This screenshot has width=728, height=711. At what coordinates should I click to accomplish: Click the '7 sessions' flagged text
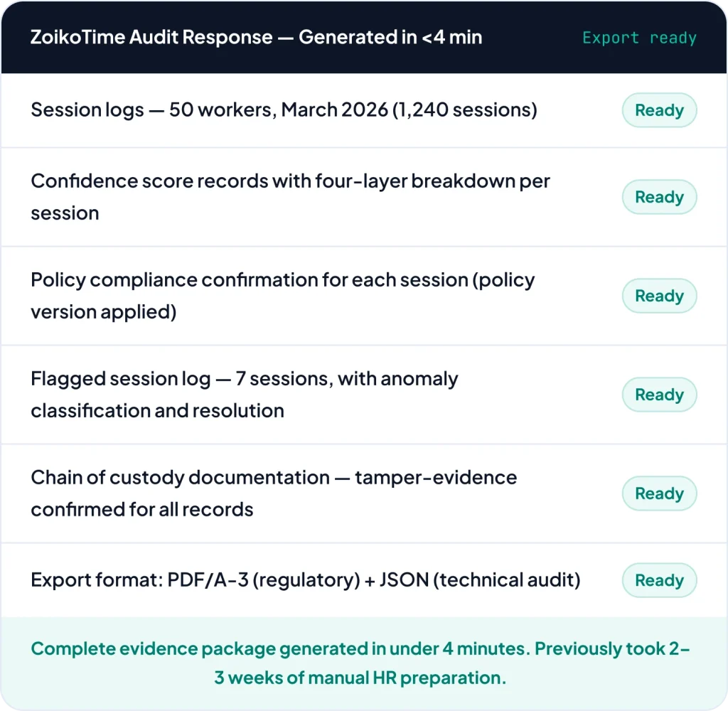(x=282, y=379)
